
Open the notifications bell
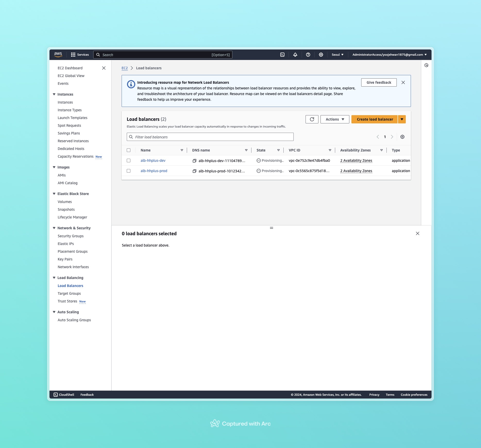[x=295, y=55]
